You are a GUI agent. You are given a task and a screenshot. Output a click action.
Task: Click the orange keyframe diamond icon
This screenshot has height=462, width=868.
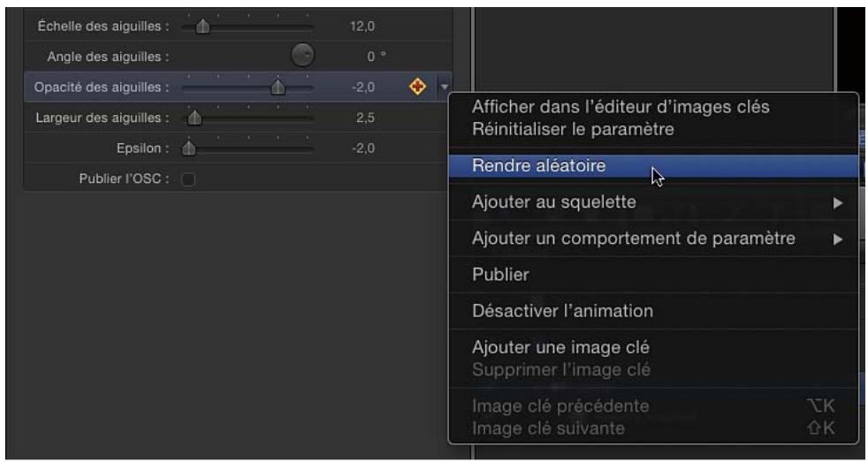(417, 87)
